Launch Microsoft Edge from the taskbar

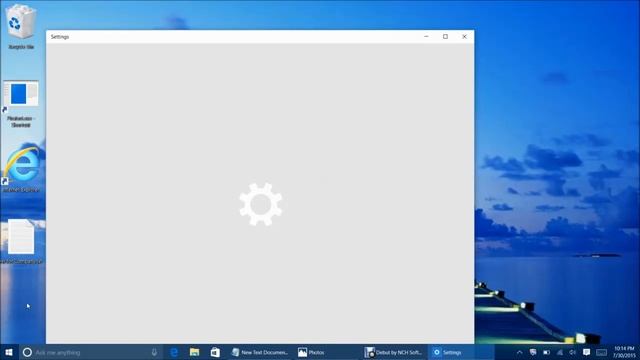click(x=174, y=352)
